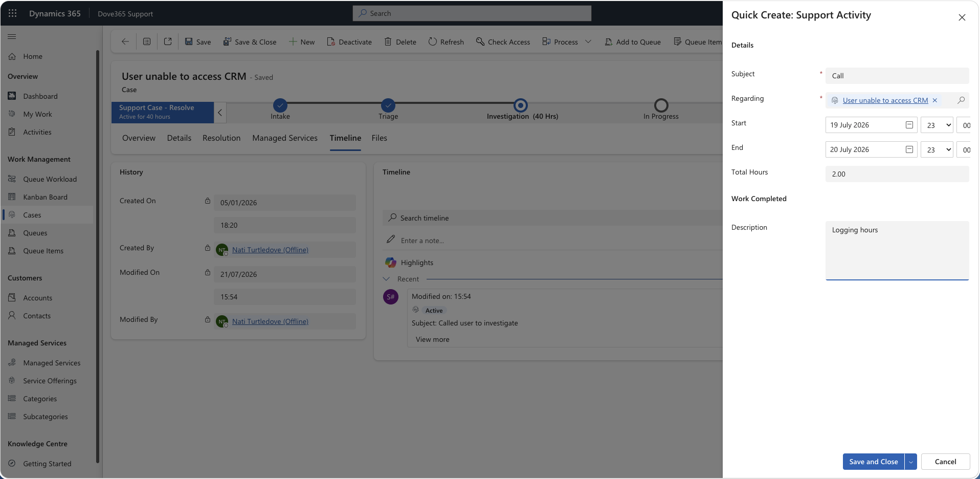Image resolution: width=980 pixels, height=479 pixels.
Task: Collapse the Recent timeline section
Action: (x=387, y=279)
